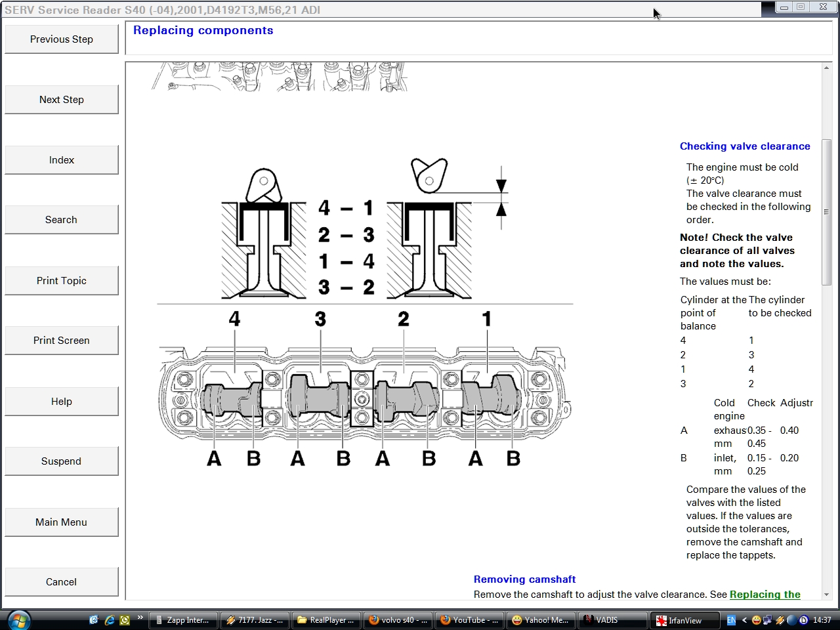The image size is (840, 630).
Task: Click the cylinder 1 label in diagram
Action: (x=486, y=319)
